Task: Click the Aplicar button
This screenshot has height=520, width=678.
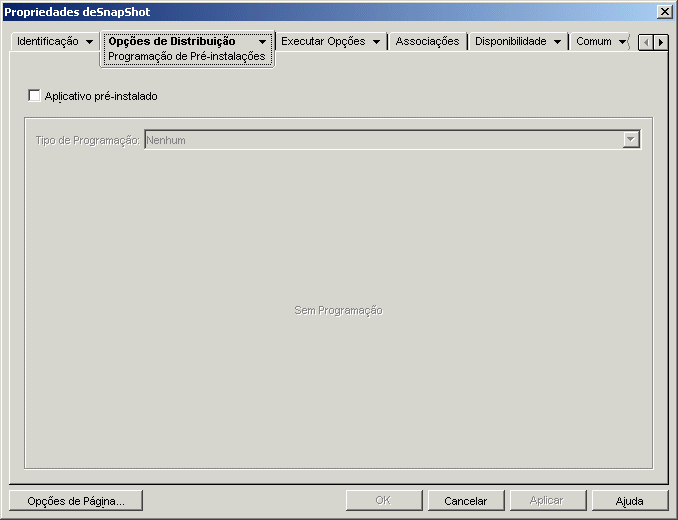Action: 547,501
